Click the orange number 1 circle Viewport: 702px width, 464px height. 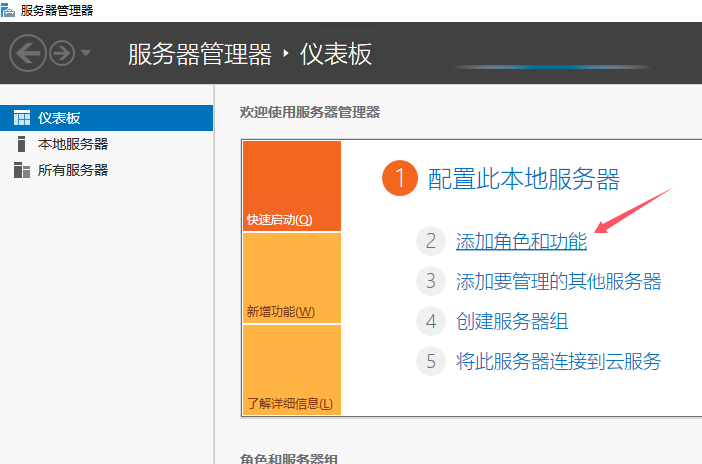(398, 180)
